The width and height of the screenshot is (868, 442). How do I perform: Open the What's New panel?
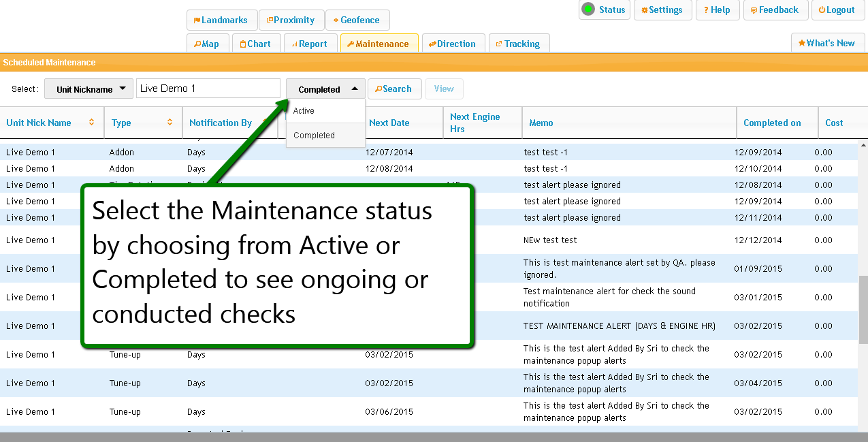point(826,43)
